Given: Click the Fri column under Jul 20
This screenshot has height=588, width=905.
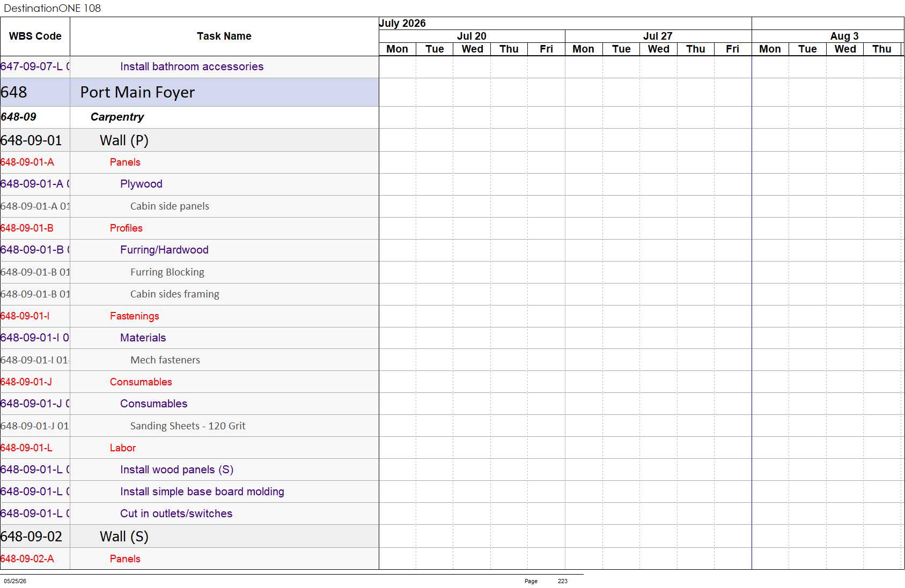Looking at the screenshot, I should click(x=546, y=49).
